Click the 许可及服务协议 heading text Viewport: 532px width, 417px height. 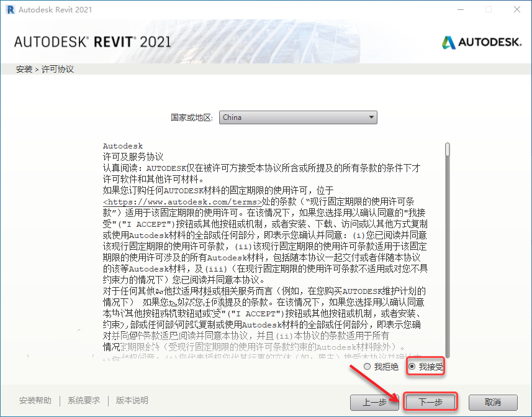(x=133, y=157)
